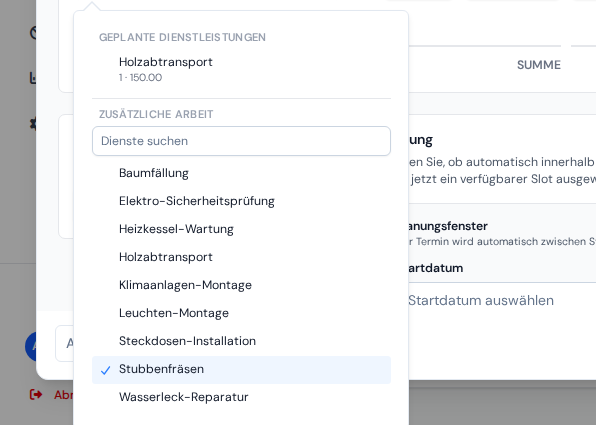596x425 pixels.
Task: Click the red logout arrow icon
Action: (x=36, y=395)
